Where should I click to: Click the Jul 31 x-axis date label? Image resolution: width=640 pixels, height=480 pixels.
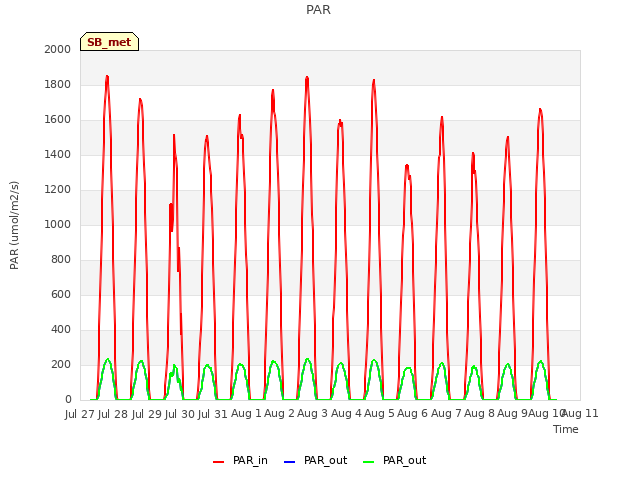click(x=213, y=414)
